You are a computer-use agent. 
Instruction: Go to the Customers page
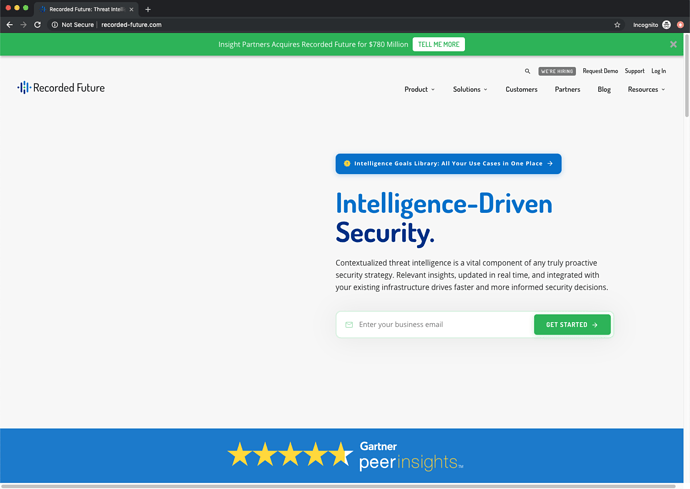521,89
